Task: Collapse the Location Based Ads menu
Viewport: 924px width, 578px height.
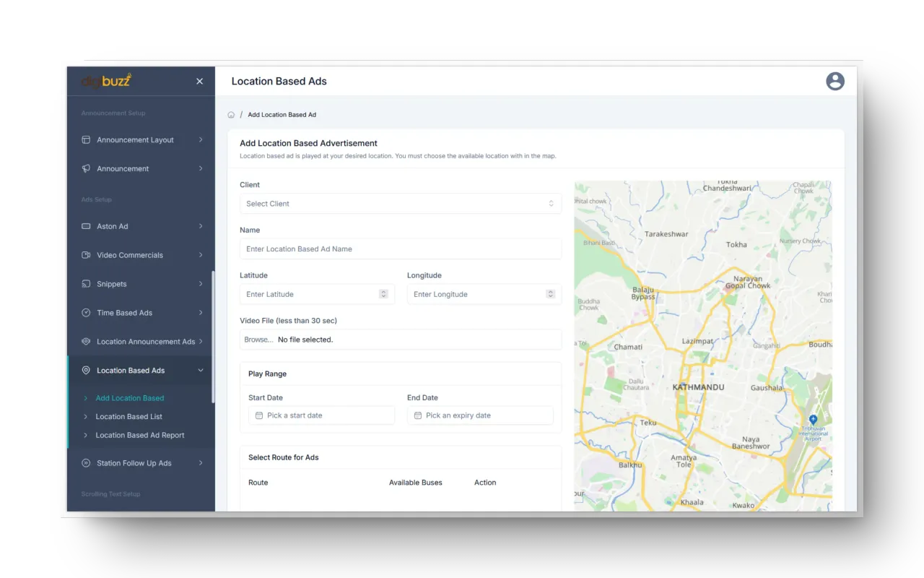Action: [201, 371]
